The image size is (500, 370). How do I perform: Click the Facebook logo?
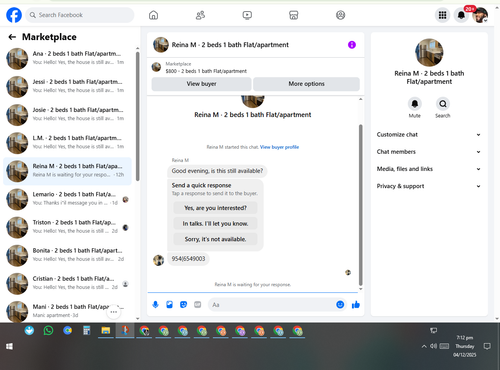click(x=14, y=15)
